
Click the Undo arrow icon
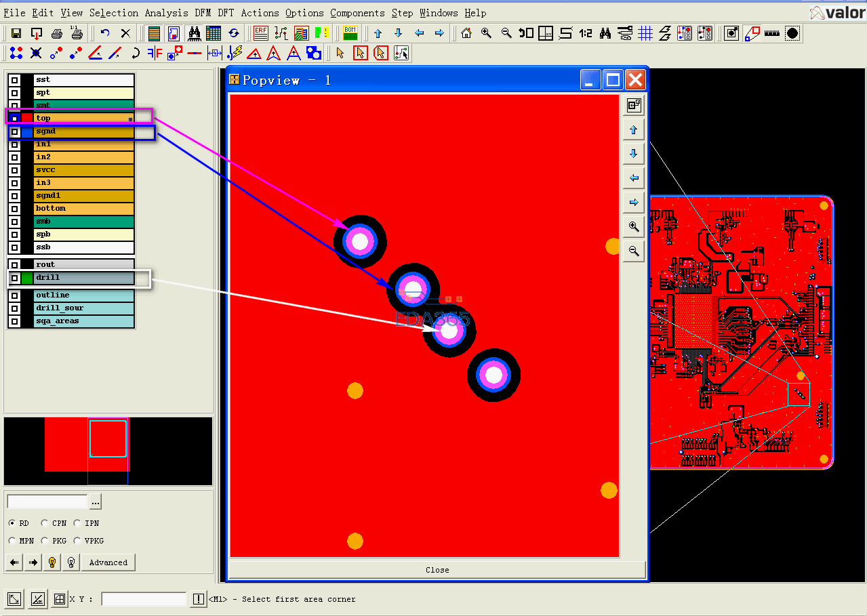[105, 33]
